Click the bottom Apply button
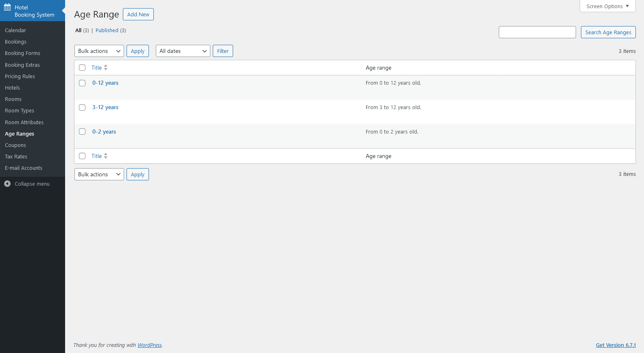This screenshot has height=353, width=644. point(138,174)
